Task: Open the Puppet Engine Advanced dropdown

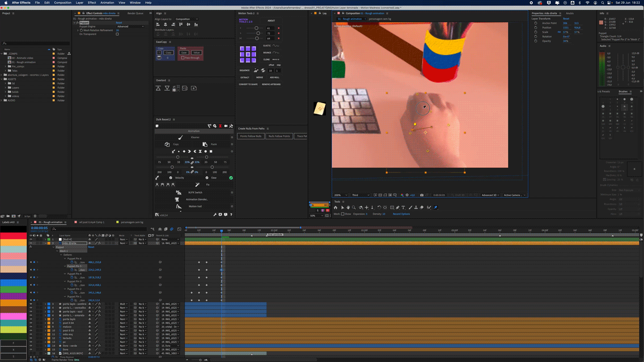Action: pyautogui.click(x=130, y=26)
